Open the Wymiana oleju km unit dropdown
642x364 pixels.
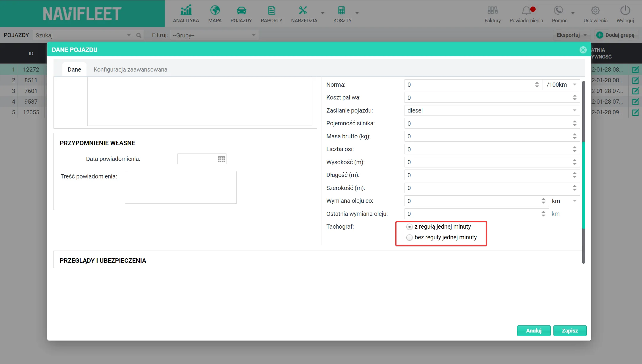[564, 201]
